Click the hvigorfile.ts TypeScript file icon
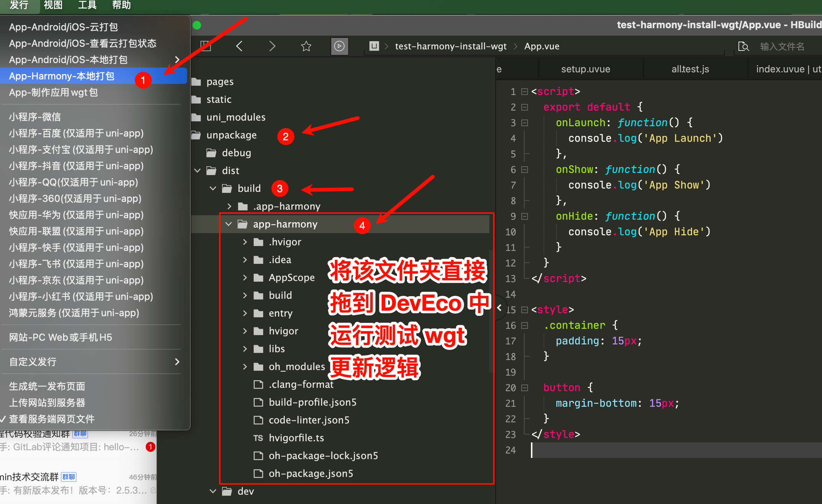822x504 pixels. pos(258,438)
